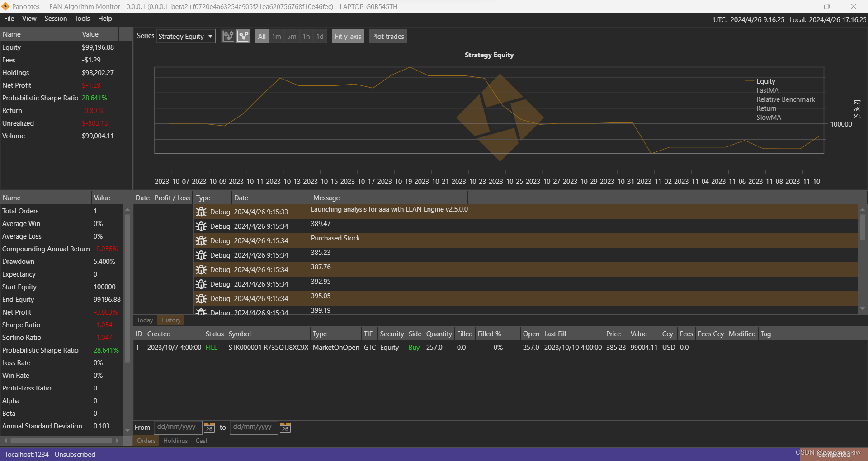Select the Equity $99,196.88 row
The height and width of the screenshot is (461, 868).
66,47
